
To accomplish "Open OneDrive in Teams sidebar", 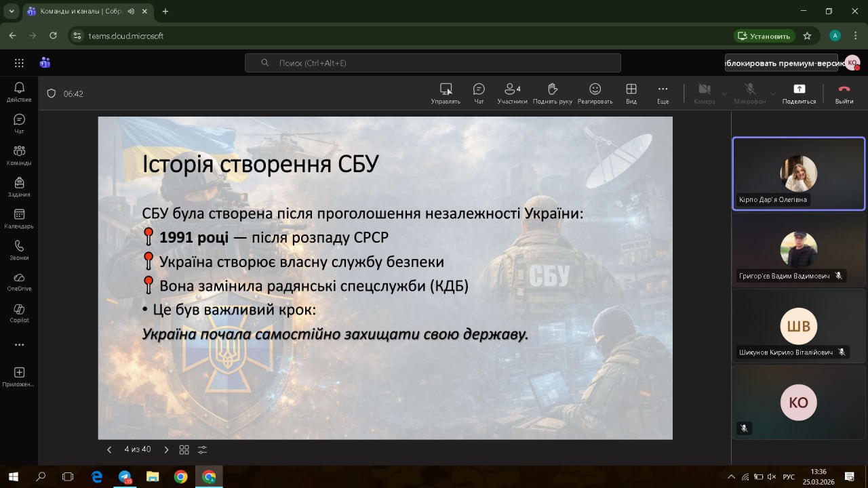I will (19, 281).
